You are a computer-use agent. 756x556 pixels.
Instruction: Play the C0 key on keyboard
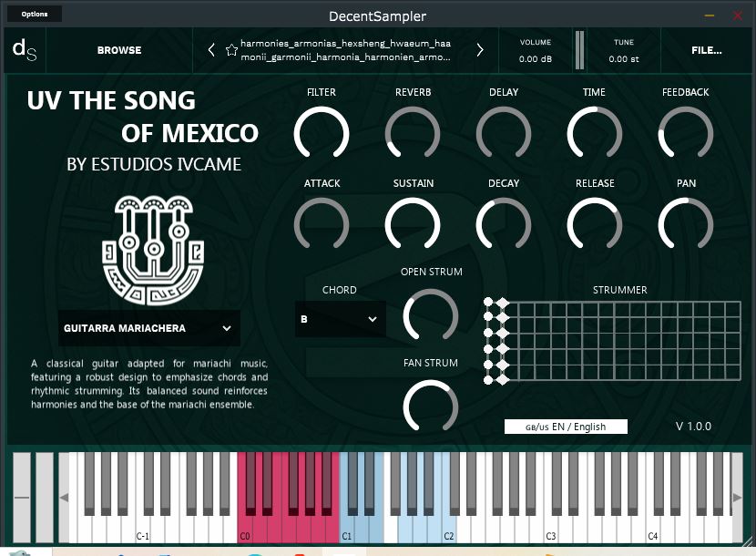pos(243,530)
